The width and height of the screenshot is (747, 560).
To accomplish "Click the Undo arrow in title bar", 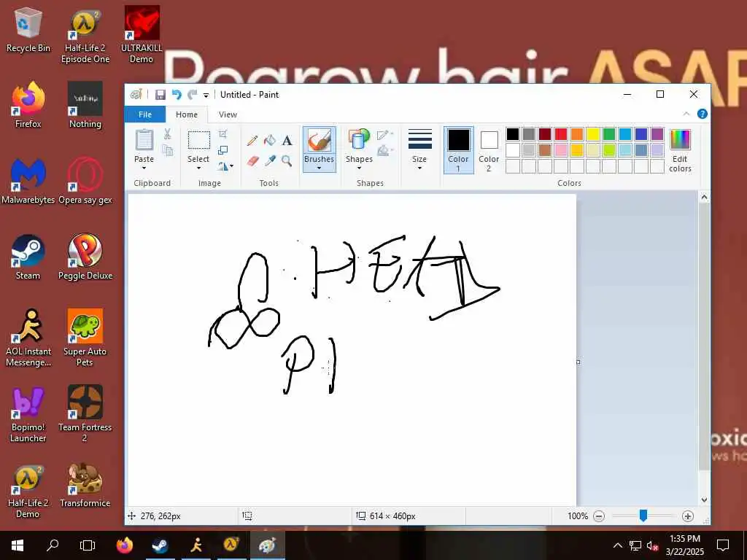I will click(x=177, y=95).
